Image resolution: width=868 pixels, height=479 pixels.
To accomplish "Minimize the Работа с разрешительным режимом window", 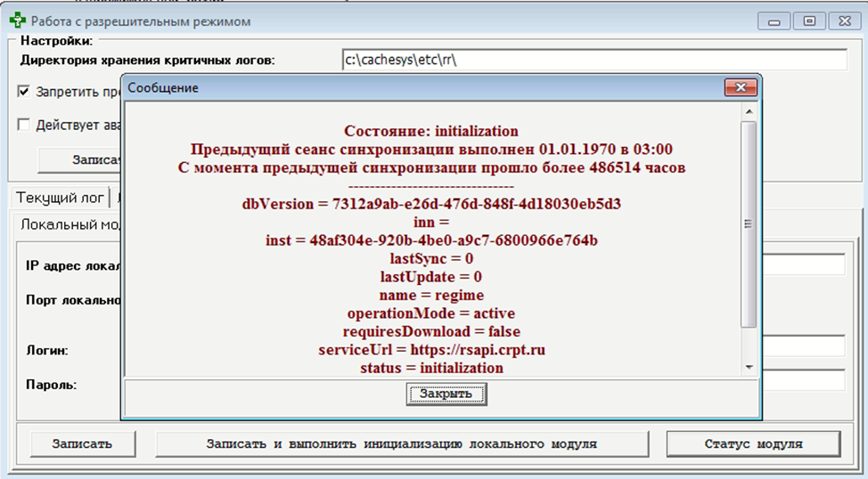I will click(x=774, y=21).
